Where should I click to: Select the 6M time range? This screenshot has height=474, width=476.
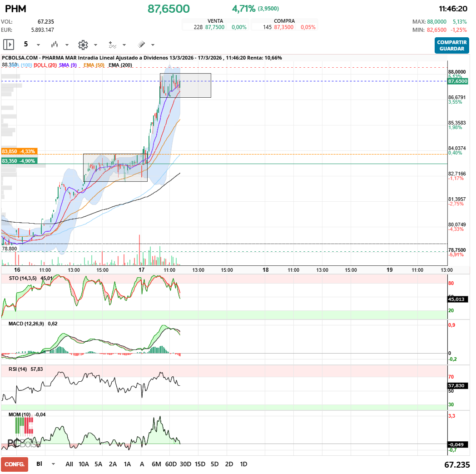pyautogui.click(x=156, y=464)
